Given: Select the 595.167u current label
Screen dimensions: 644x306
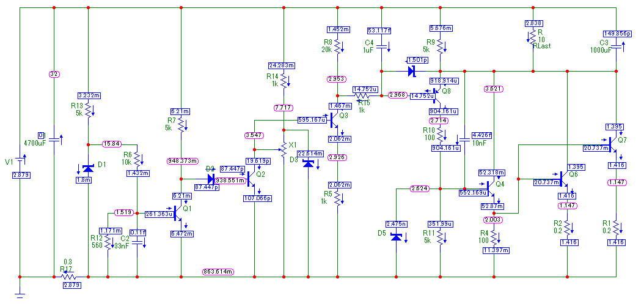Looking at the screenshot, I should (313, 121).
